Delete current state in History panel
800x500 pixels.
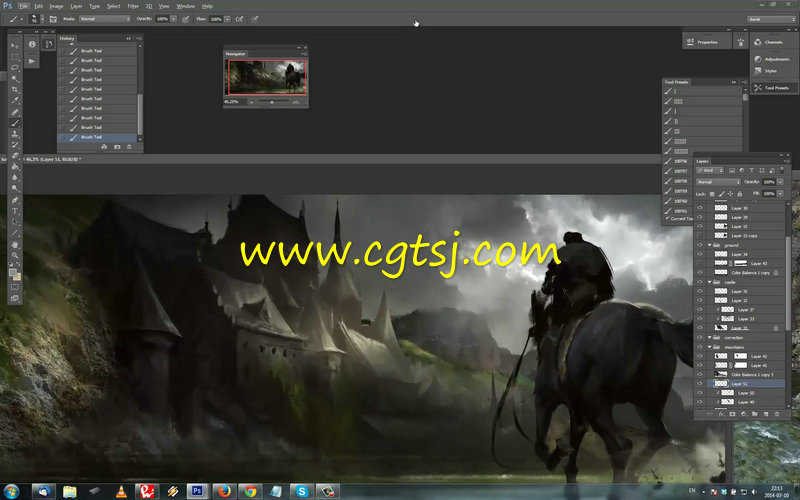point(129,147)
